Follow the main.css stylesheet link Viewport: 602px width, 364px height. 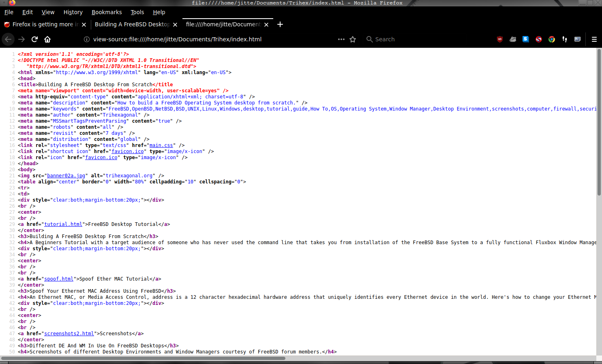(161, 145)
